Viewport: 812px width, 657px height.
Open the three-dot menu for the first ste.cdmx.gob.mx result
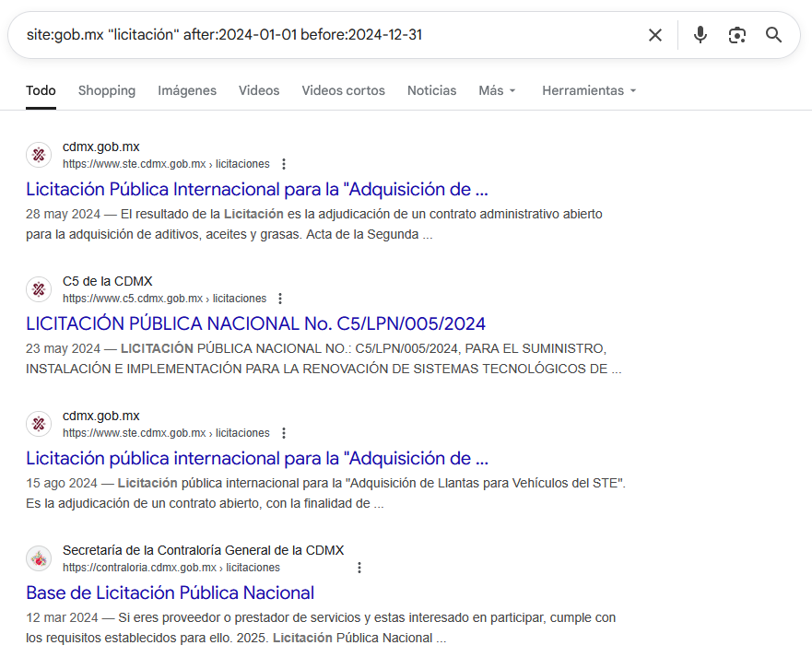(284, 164)
